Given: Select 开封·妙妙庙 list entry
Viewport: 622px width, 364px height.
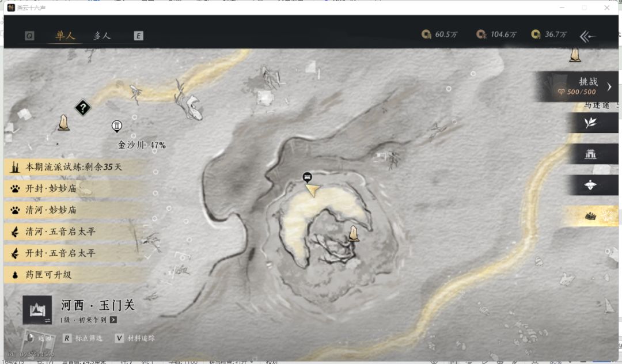Looking at the screenshot, I should point(75,188).
